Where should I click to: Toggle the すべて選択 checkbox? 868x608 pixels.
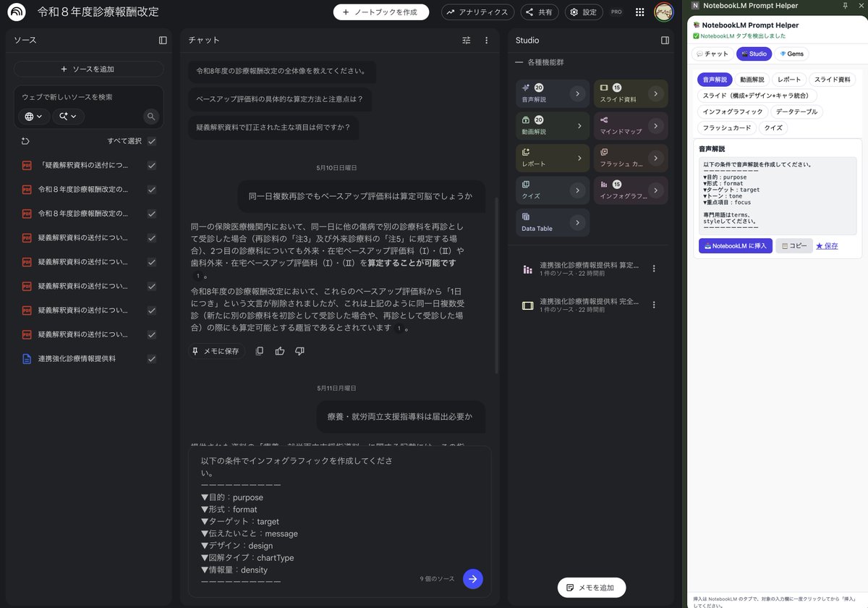pos(151,141)
